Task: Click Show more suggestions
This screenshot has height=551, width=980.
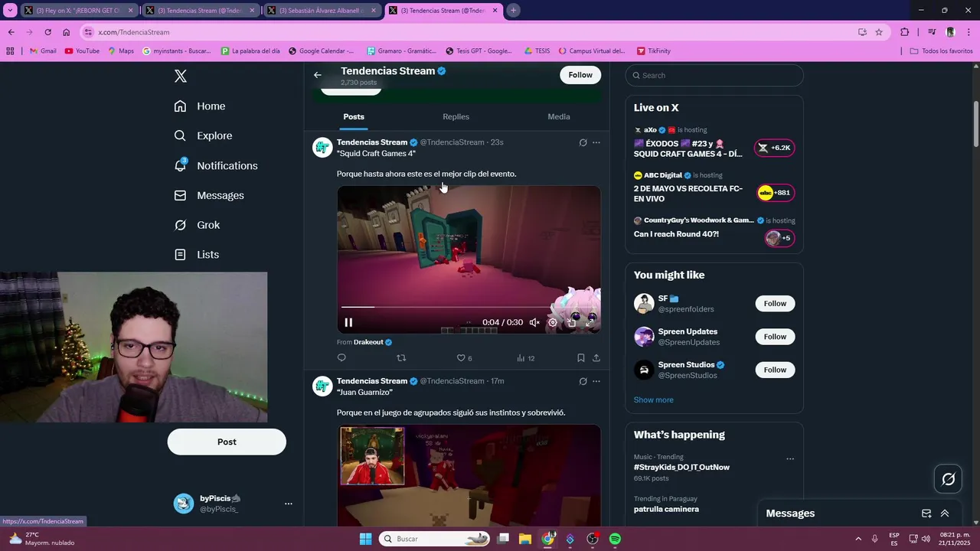Action: click(x=654, y=399)
